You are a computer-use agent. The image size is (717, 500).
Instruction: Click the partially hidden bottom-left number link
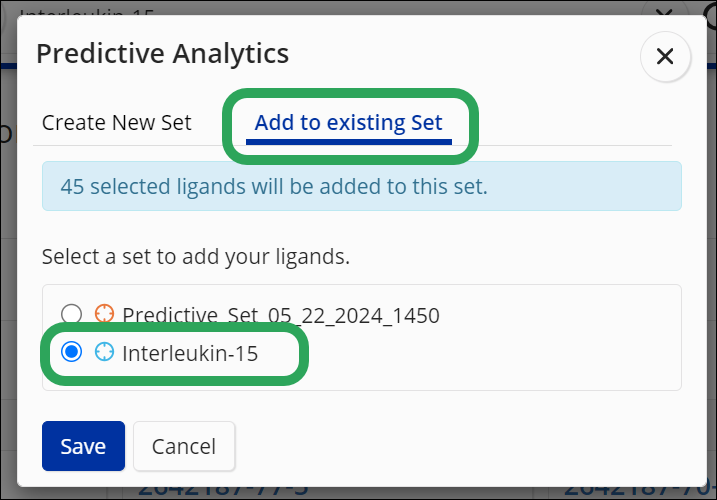[222, 488]
